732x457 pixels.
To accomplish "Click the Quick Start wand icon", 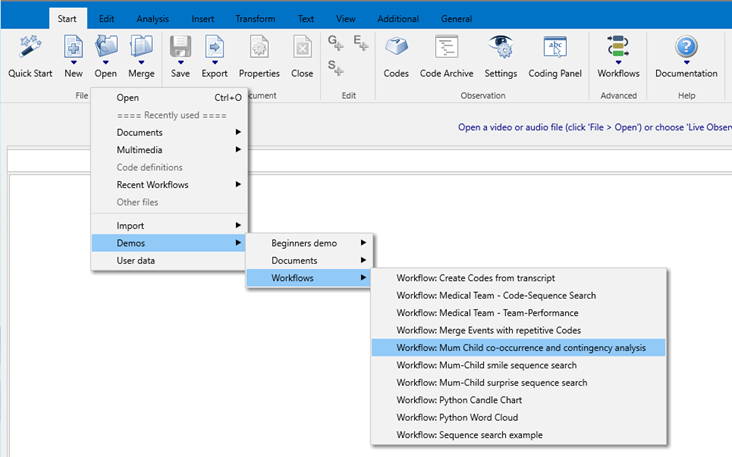I will pos(30,46).
